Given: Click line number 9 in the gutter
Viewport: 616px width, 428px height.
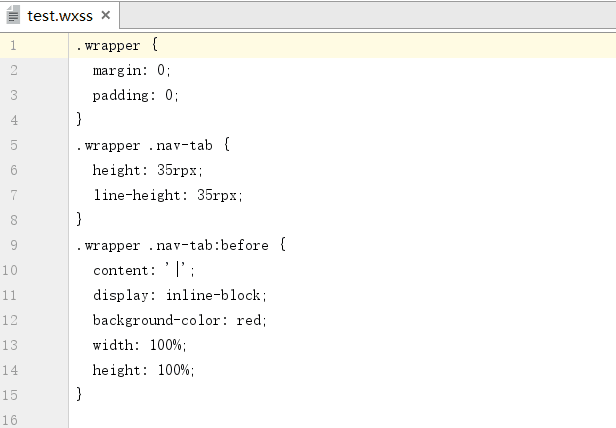Looking at the screenshot, I should 14,245.
